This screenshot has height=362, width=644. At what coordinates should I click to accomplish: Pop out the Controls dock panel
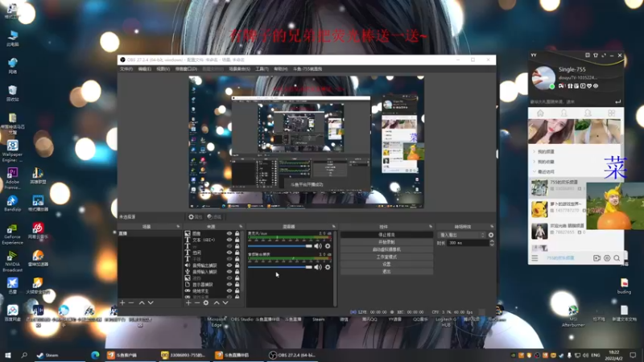[431, 227]
